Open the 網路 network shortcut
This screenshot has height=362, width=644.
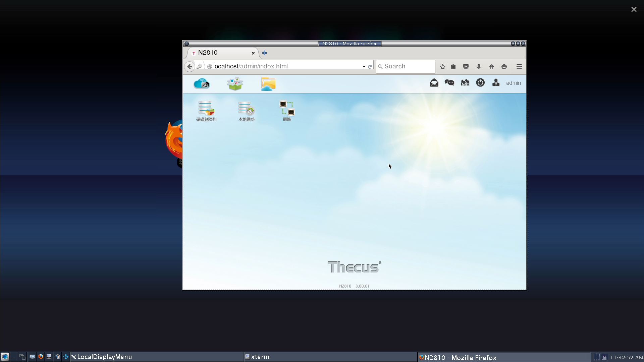287,111
